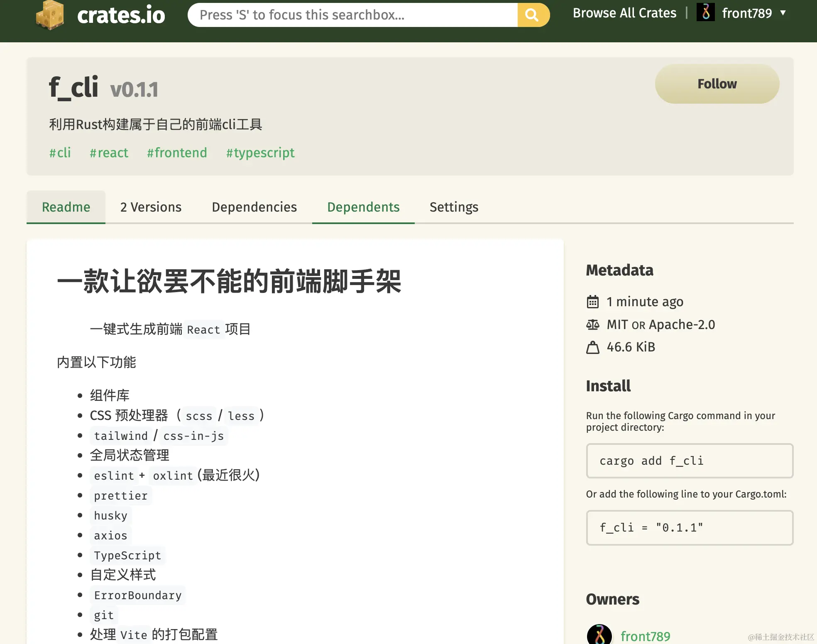Open the #react keyword tag
The width and height of the screenshot is (817, 644).
click(109, 153)
